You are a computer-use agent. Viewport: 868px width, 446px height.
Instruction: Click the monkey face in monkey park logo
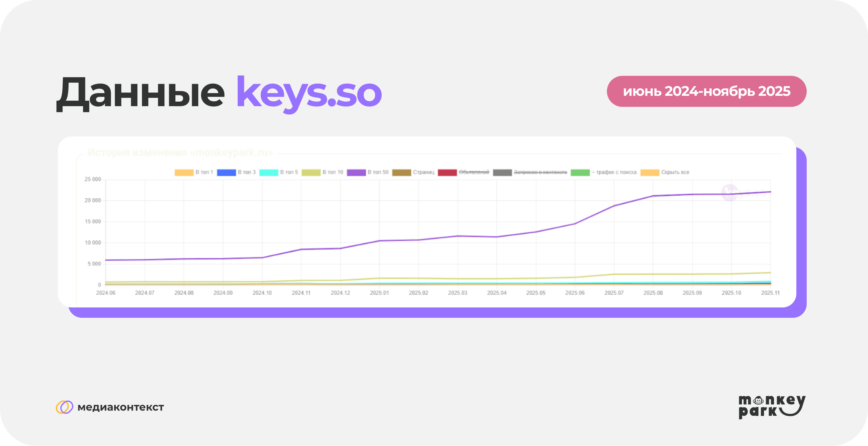click(758, 401)
